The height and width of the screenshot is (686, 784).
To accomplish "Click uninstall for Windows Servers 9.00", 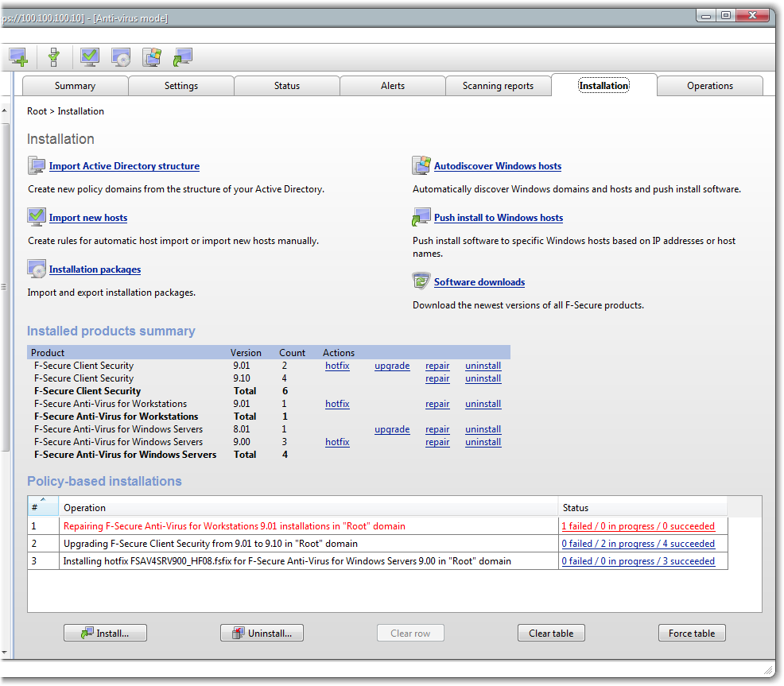I will pyautogui.click(x=483, y=442).
